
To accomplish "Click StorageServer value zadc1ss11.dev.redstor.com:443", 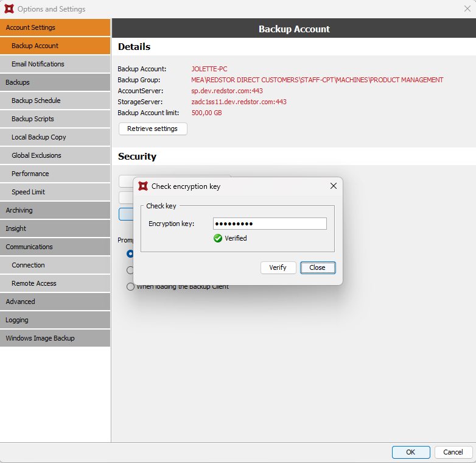I will pos(239,102).
